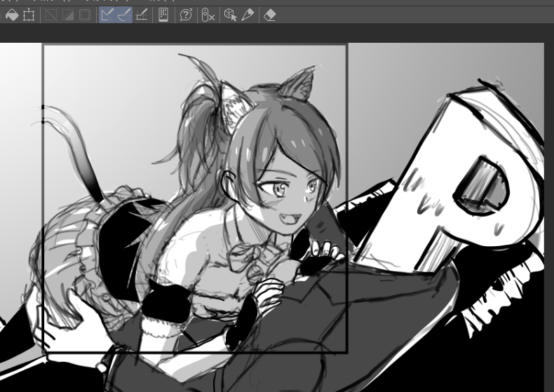554x392 pixels.
Task: Toggle Snap to Grid
Action: 142,15
